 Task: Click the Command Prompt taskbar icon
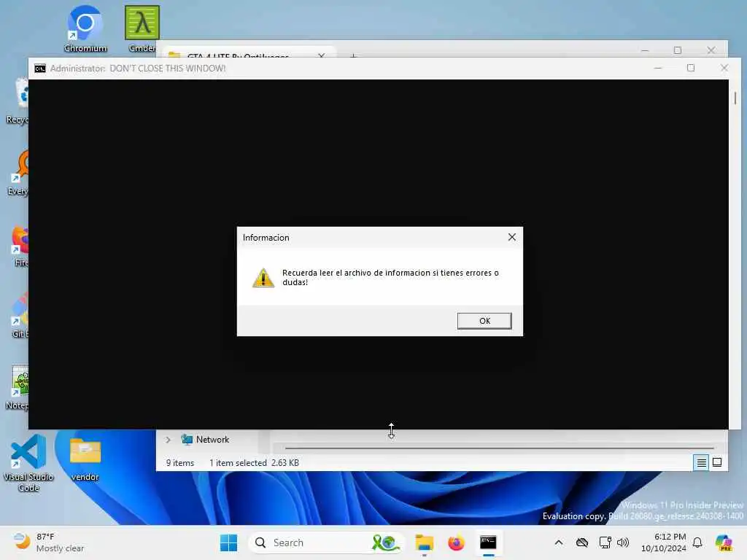click(x=488, y=542)
